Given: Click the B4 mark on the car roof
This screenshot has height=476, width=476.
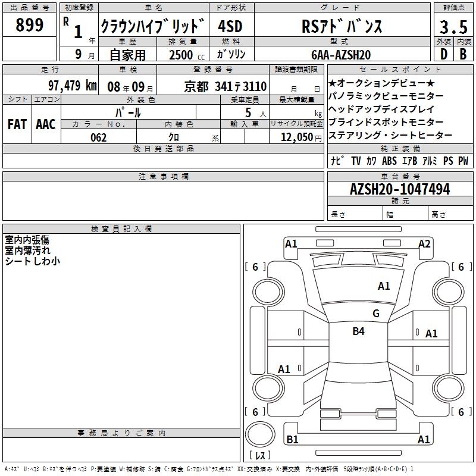Looking at the screenshot, I should pyautogui.click(x=358, y=331).
